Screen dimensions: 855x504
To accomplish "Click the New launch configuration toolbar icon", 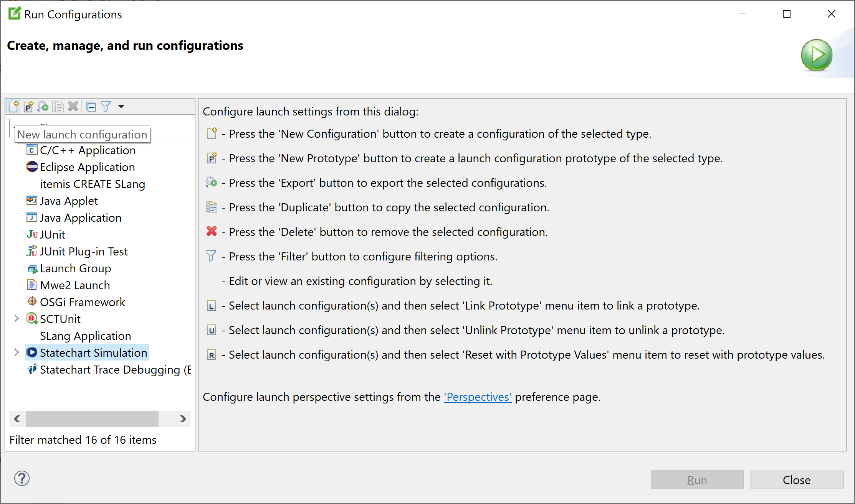I will [x=14, y=106].
